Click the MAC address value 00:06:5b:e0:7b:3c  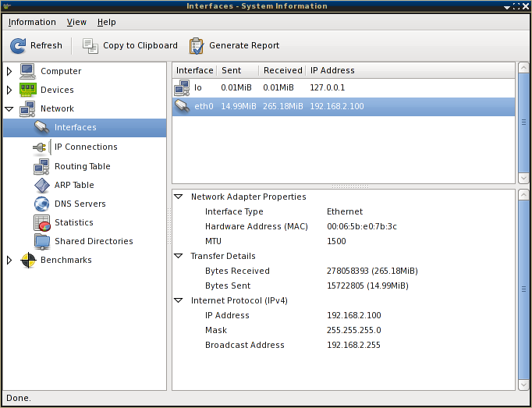point(362,226)
